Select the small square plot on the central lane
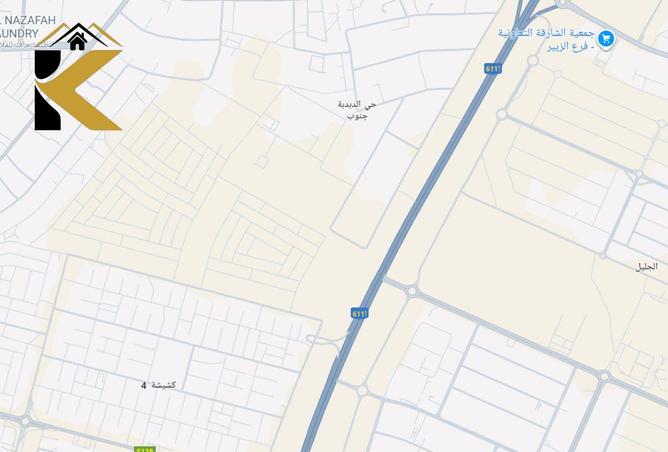668x452 pixels. pyautogui.click(x=262, y=161)
